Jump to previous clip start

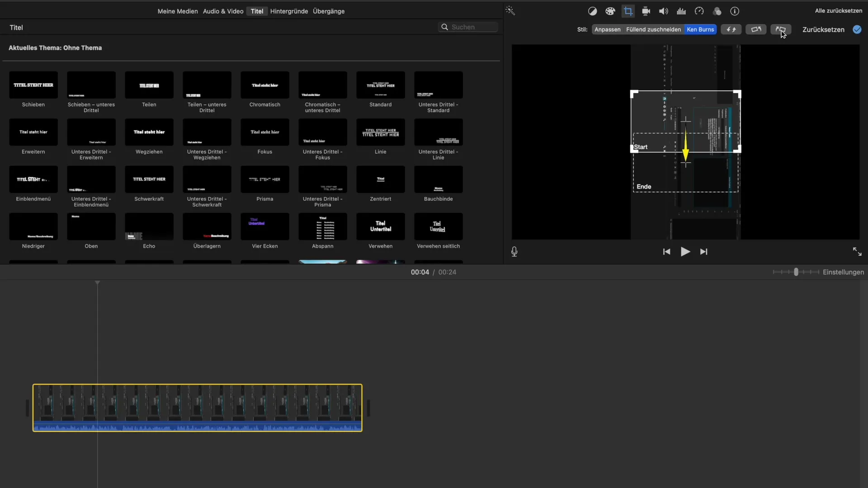pyautogui.click(x=666, y=252)
